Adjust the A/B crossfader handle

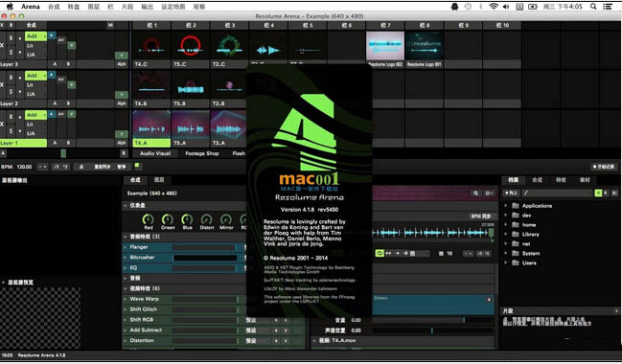63,153
